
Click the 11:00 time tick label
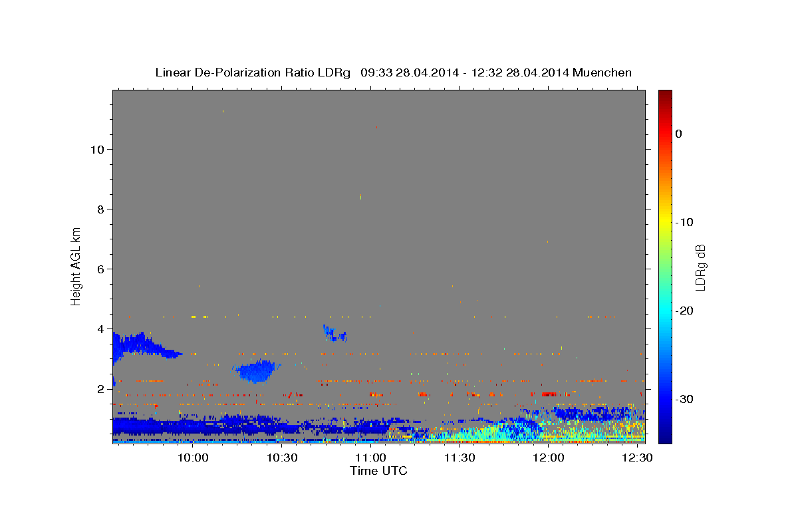click(370, 458)
